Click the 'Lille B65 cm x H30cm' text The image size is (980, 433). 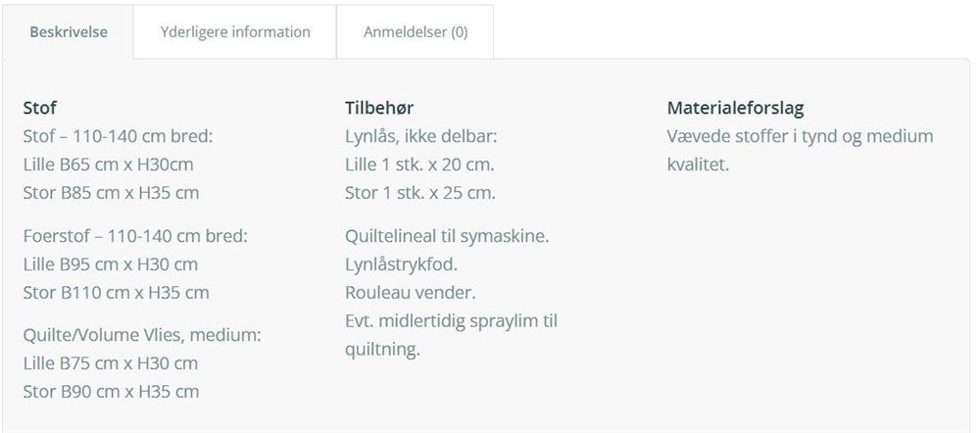(x=108, y=165)
